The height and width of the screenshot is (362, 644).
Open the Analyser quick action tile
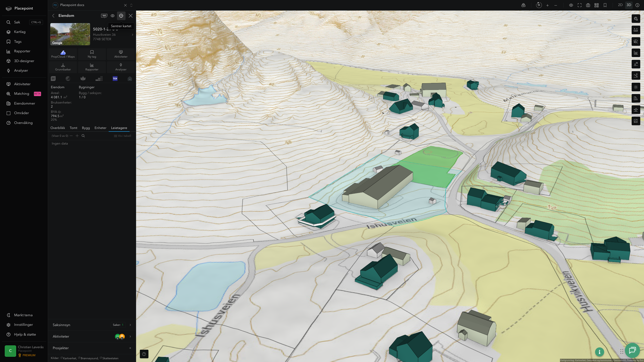pyautogui.click(x=121, y=67)
